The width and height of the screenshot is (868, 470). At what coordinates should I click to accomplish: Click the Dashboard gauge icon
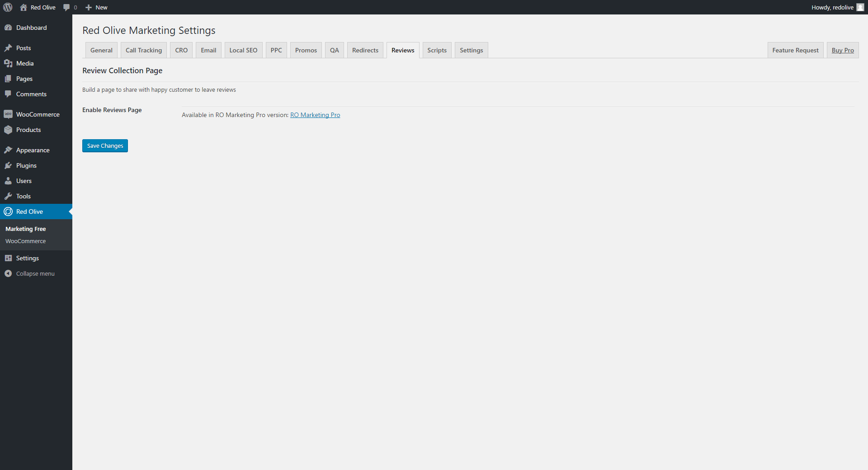click(x=8, y=28)
